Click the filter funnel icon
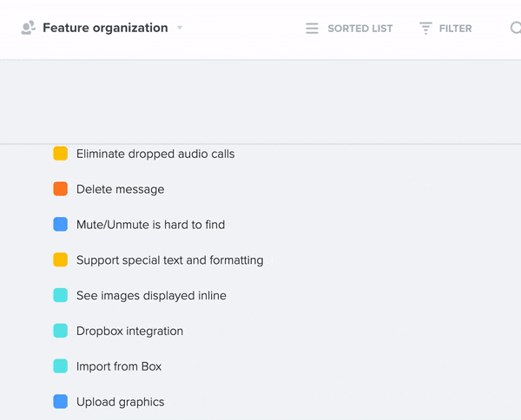521x420 pixels. point(425,29)
